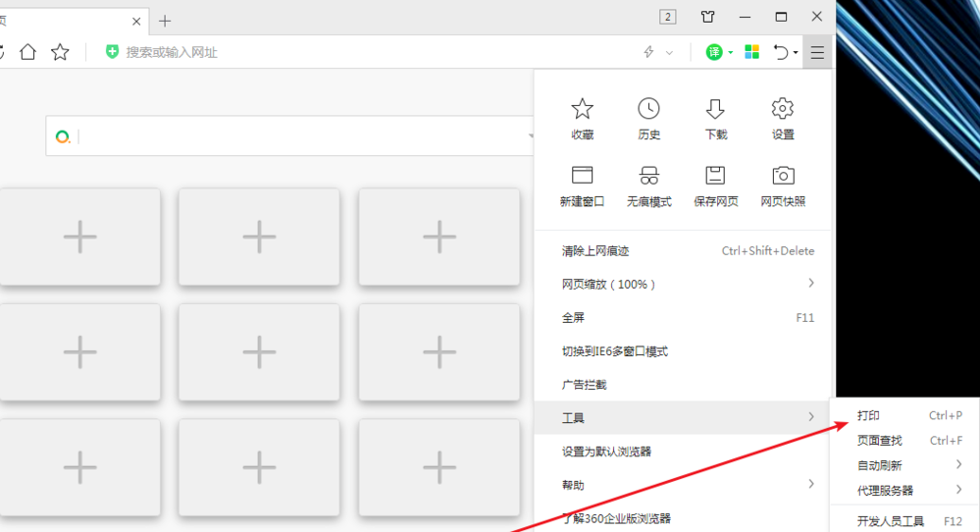
Task: Start 无痕模式 incognito mode icon
Action: click(648, 175)
